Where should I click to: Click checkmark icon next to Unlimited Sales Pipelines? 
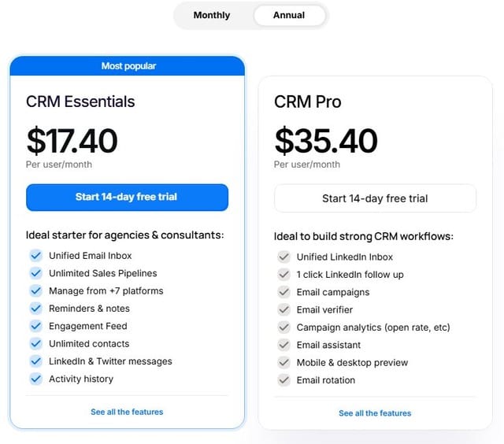[x=35, y=273]
